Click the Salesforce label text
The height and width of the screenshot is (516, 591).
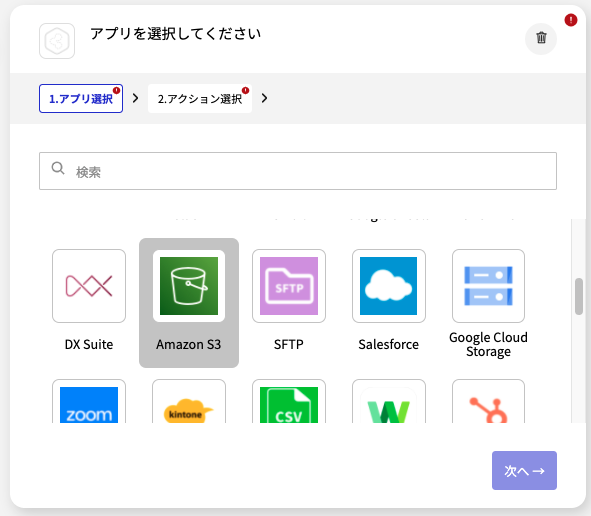[x=389, y=345]
